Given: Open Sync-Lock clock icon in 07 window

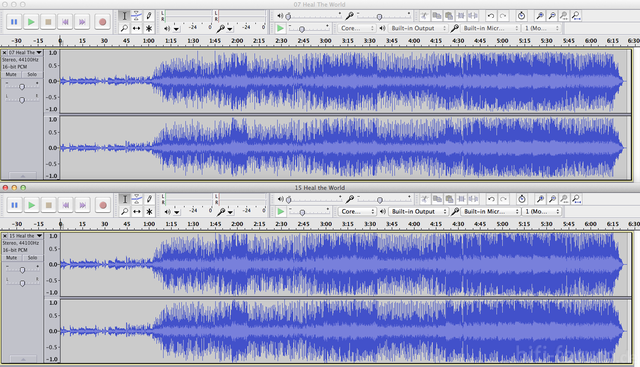Looking at the screenshot, I should (521, 16).
